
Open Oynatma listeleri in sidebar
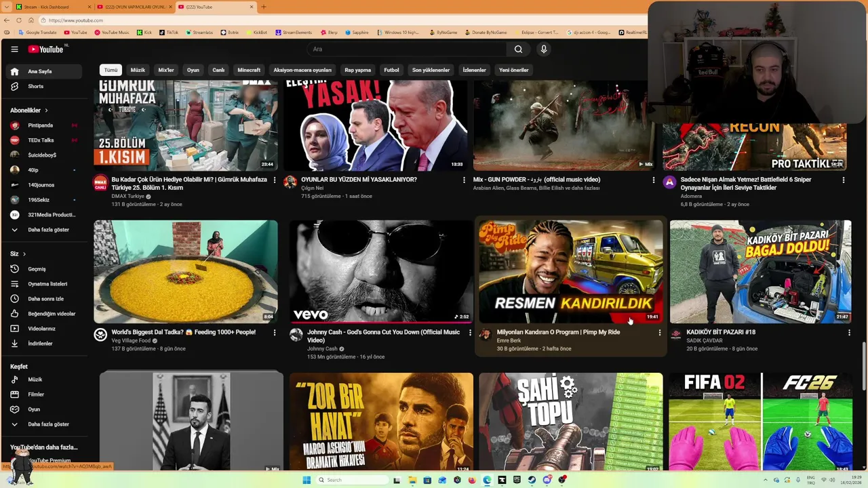(43, 284)
